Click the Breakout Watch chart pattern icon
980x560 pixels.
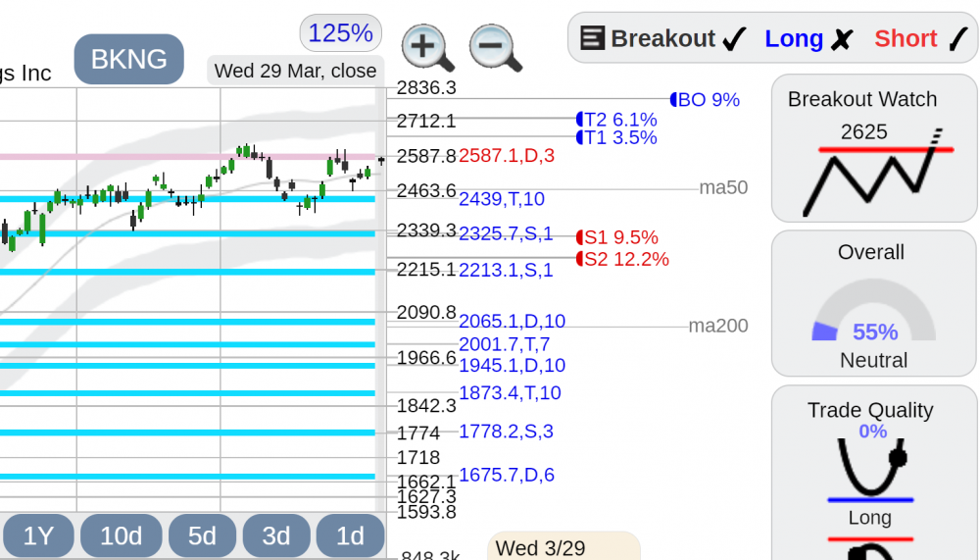tap(879, 174)
